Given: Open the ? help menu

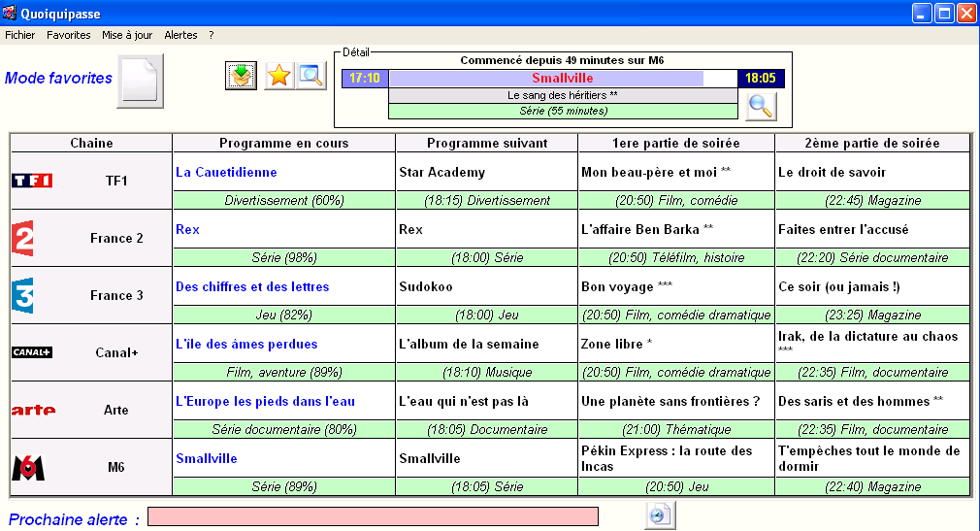Looking at the screenshot, I should [x=212, y=35].
